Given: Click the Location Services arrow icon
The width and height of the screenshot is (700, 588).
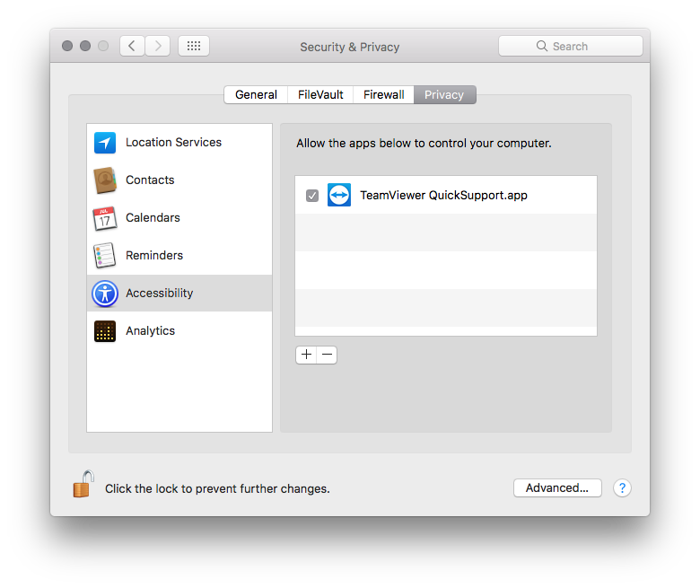Looking at the screenshot, I should click(x=105, y=143).
